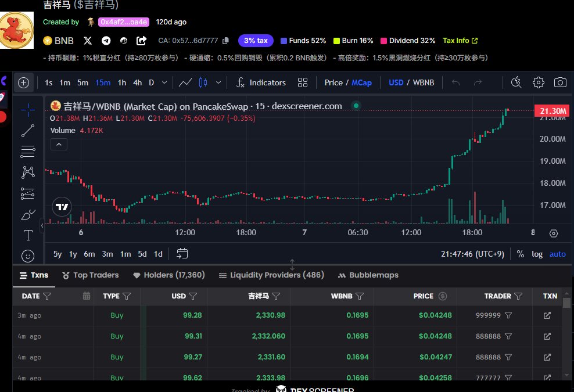
Task: Select the pattern drawing tool
Action: click(28, 172)
